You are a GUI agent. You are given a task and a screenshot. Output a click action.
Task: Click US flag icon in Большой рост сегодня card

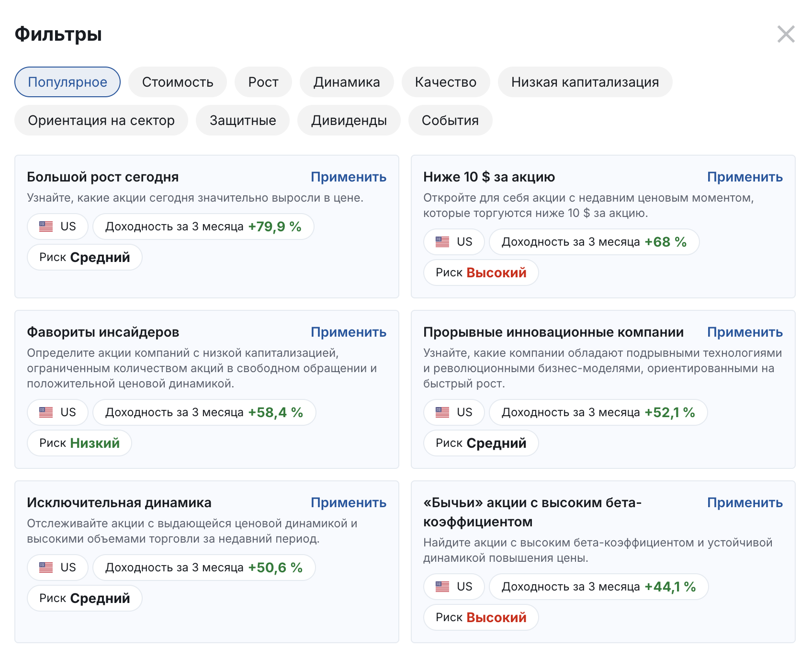46,227
